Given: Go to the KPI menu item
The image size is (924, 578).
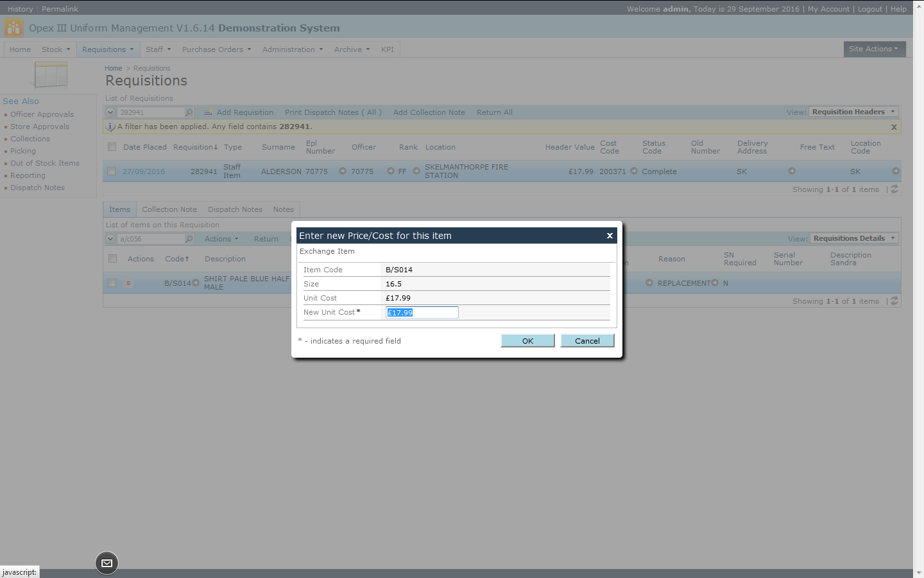Looking at the screenshot, I should point(388,49).
